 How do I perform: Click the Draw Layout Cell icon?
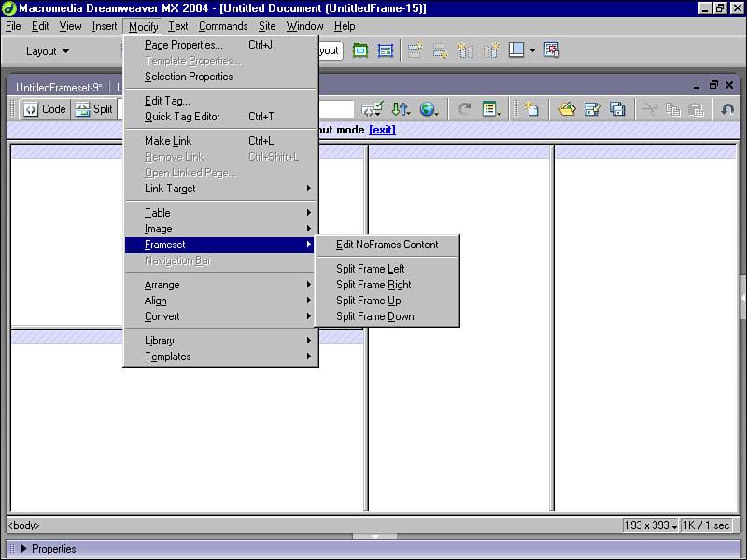click(x=385, y=50)
